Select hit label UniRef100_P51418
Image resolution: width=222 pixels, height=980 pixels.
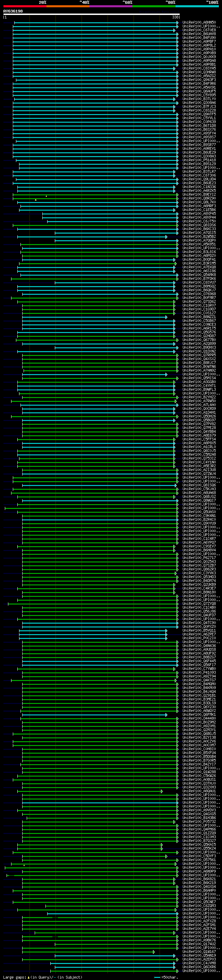tap(199, 160)
